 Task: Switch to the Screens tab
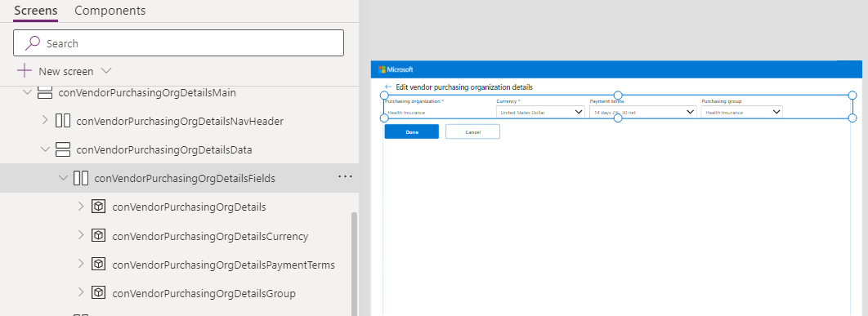(x=35, y=11)
